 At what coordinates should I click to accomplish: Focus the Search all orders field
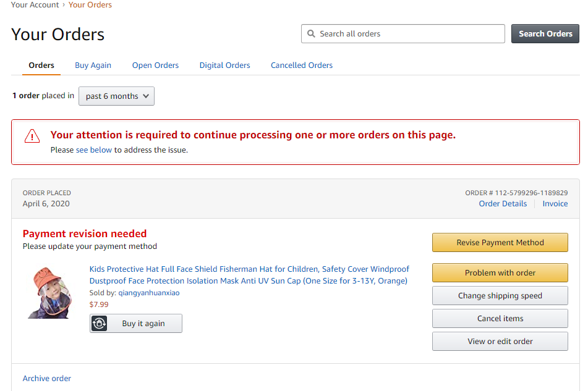(408, 34)
